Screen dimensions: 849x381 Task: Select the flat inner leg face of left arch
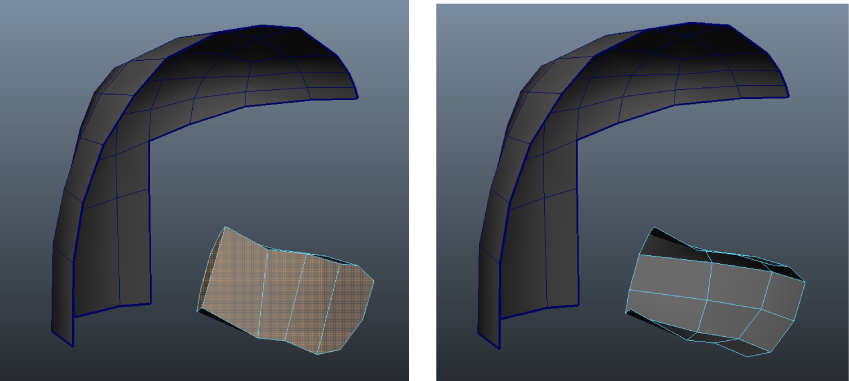coord(116,249)
